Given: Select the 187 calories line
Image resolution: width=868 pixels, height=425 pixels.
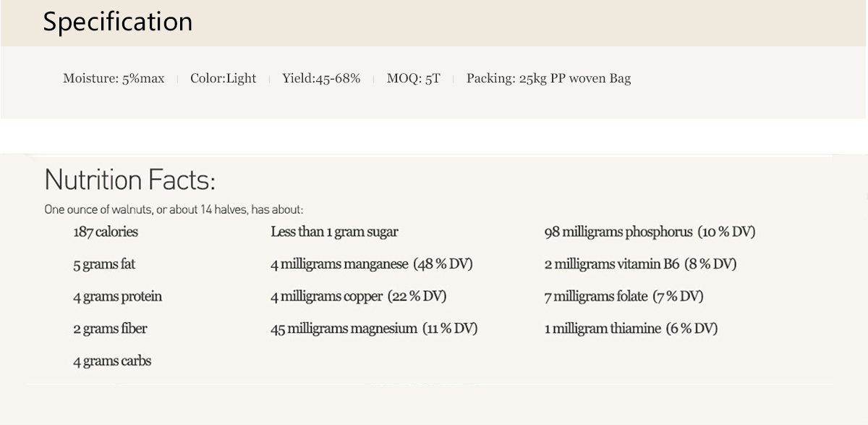Looking at the screenshot, I should point(106,232).
